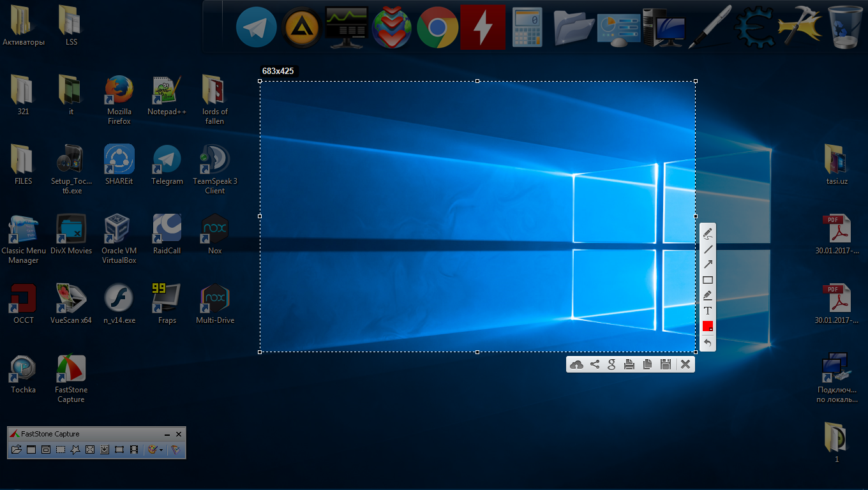Open Recycle Bin in the top dock

tap(846, 27)
